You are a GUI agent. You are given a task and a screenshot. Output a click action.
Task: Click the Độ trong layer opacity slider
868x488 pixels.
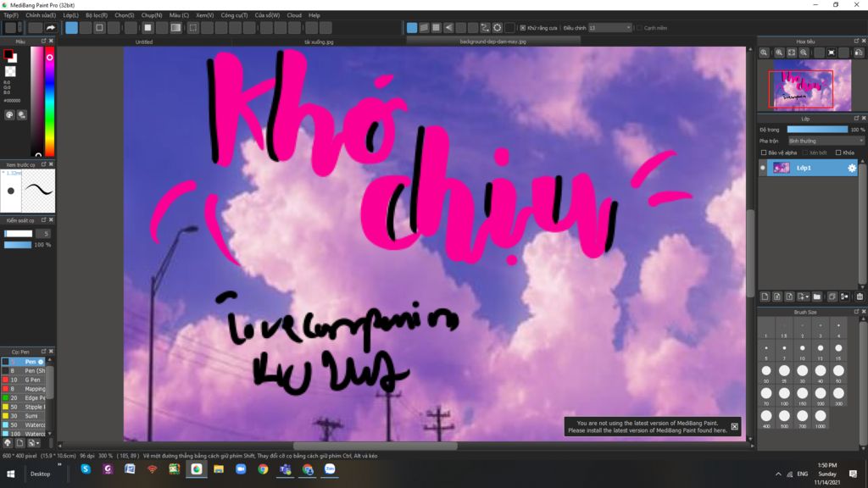click(x=817, y=130)
